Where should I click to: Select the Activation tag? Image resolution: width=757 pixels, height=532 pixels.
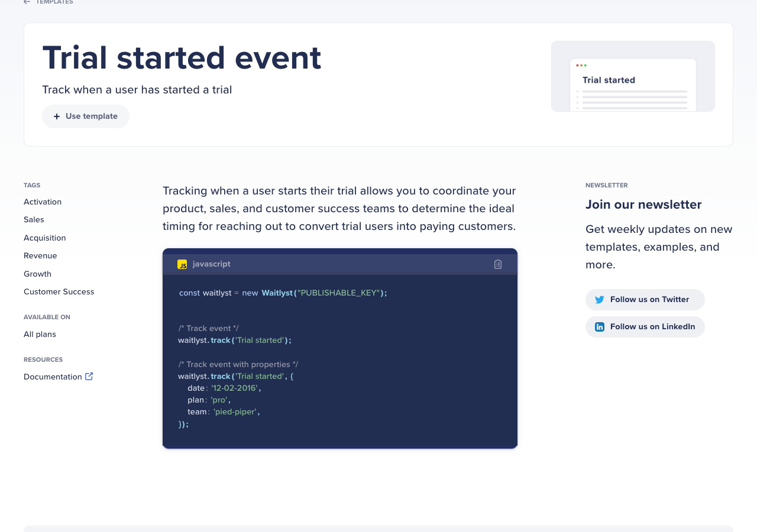click(x=43, y=202)
